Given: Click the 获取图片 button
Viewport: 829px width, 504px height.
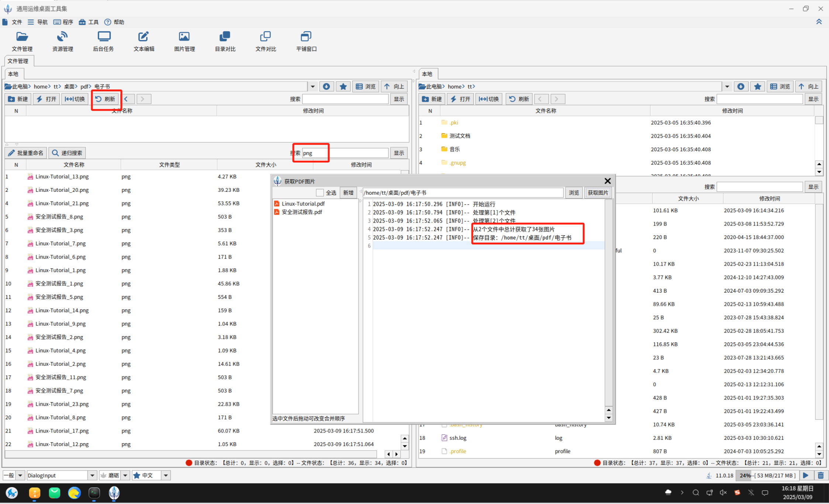Looking at the screenshot, I should tap(598, 193).
